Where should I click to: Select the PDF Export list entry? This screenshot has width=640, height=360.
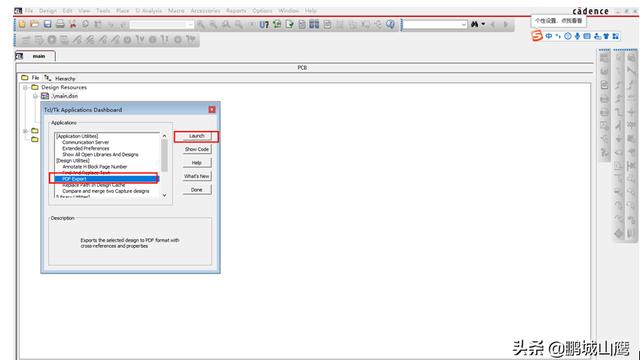point(107,179)
